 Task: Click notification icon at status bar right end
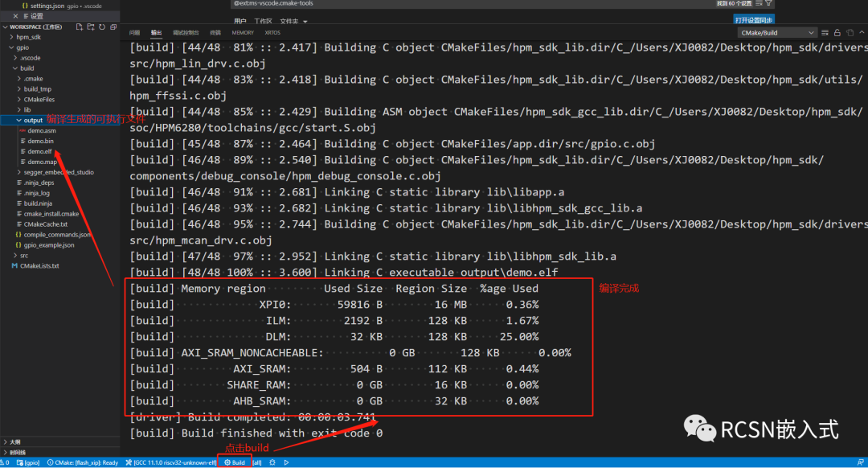pyautogui.click(x=860, y=462)
